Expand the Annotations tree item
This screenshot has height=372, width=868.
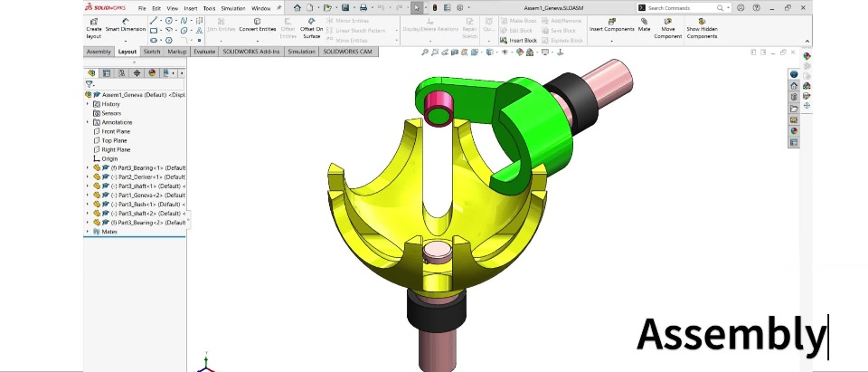(x=88, y=122)
